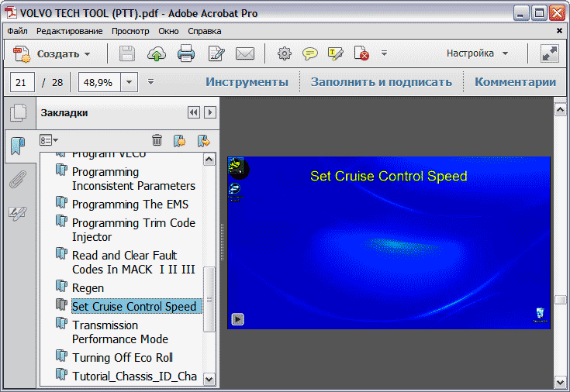This screenshot has width=570, height=392.
Task: Open the zoom percentage dropdown
Action: pos(129,82)
